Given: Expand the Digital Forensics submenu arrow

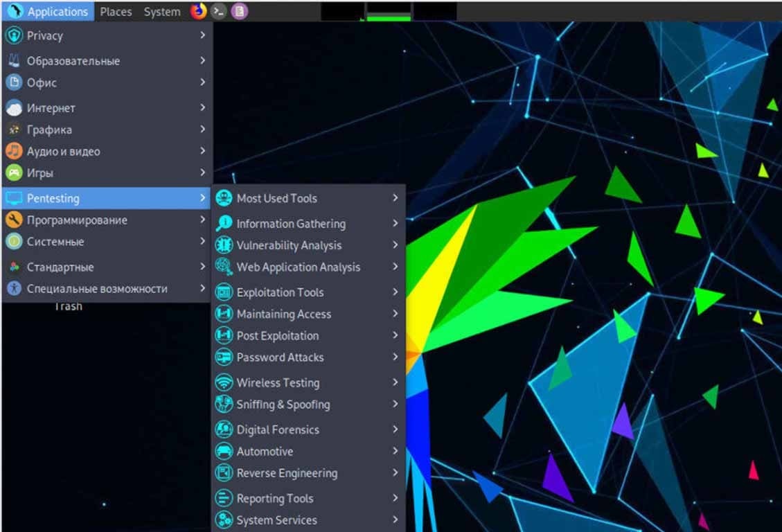Looking at the screenshot, I should coord(396,429).
